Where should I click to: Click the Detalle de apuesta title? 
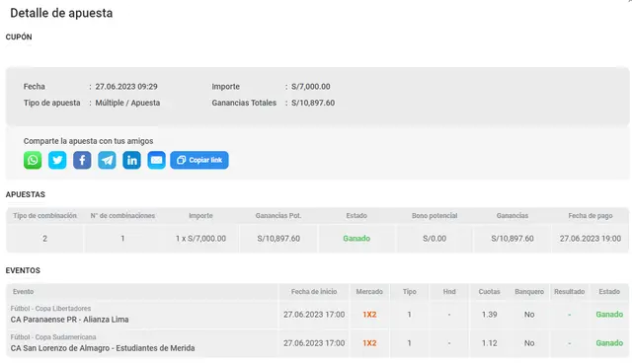(61, 13)
